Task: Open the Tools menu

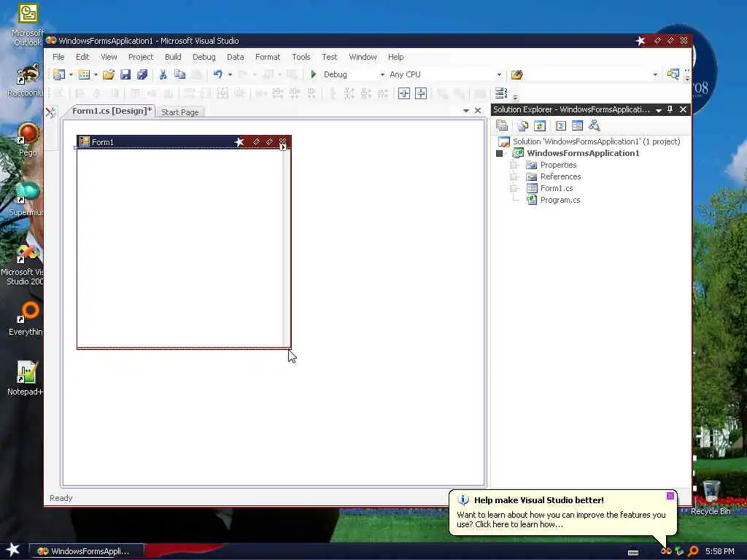Action: [x=301, y=57]
